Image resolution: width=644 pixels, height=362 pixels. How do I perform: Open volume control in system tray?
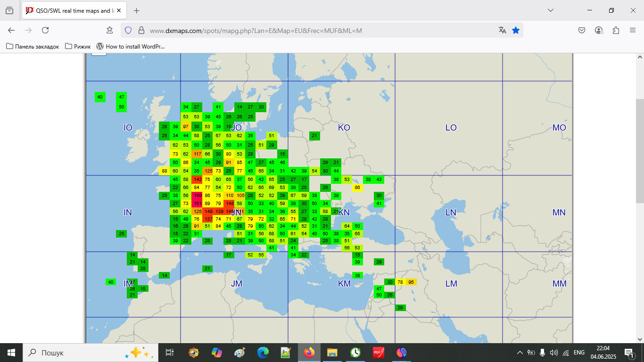[554, 353]
